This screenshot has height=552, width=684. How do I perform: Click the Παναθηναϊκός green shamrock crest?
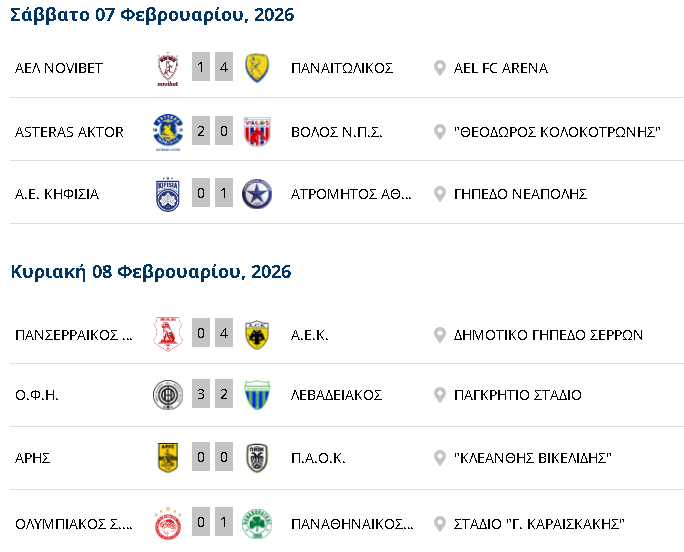click(x=258, y=523)
